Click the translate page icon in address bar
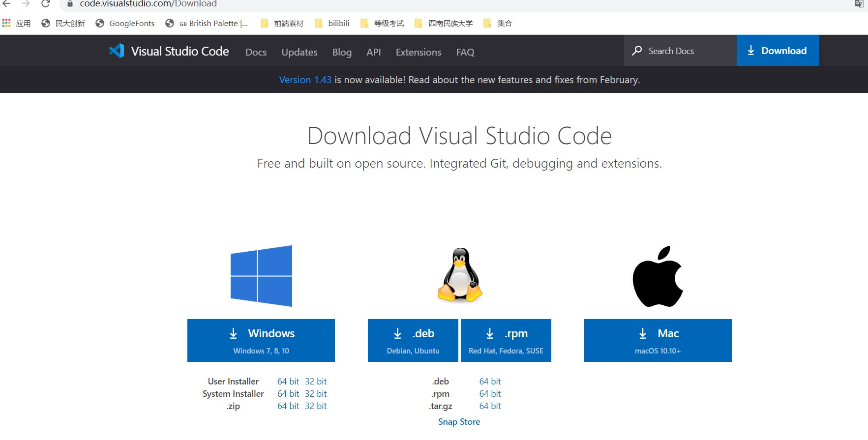The image size is (868, 440). point(859,4)
